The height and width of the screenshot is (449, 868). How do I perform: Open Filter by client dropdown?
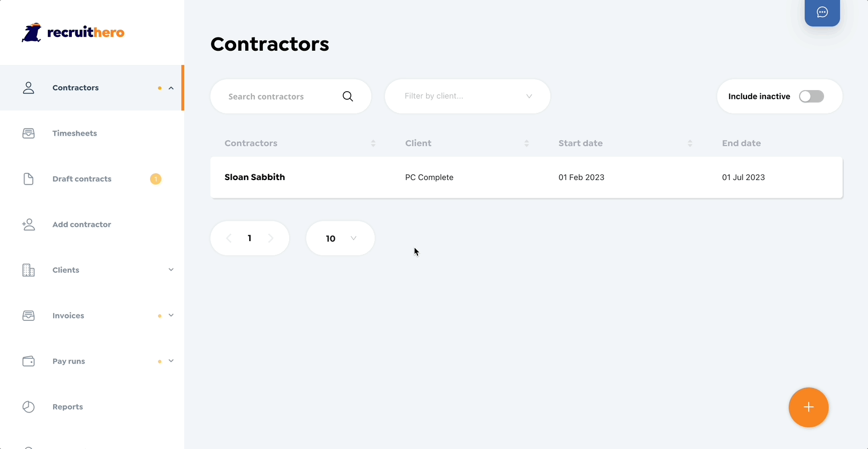468,96
